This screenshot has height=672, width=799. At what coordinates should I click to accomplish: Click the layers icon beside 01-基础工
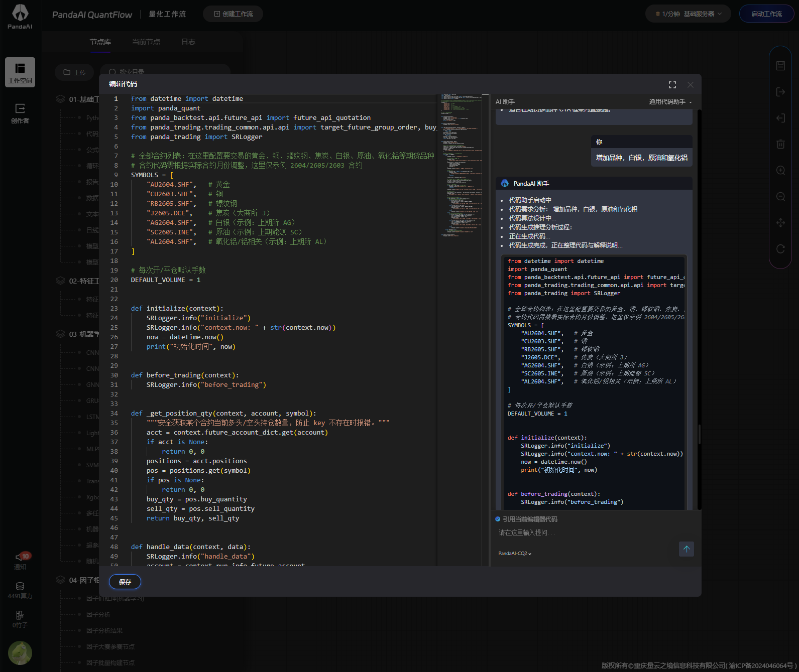click(61, 99)
